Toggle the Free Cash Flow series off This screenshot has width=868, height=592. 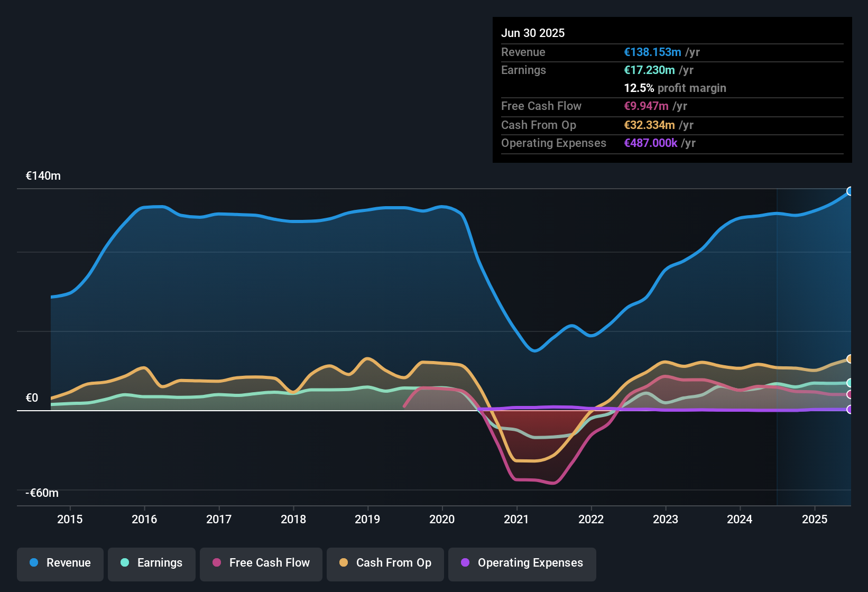pyautogui.click(x=261, y=563)
